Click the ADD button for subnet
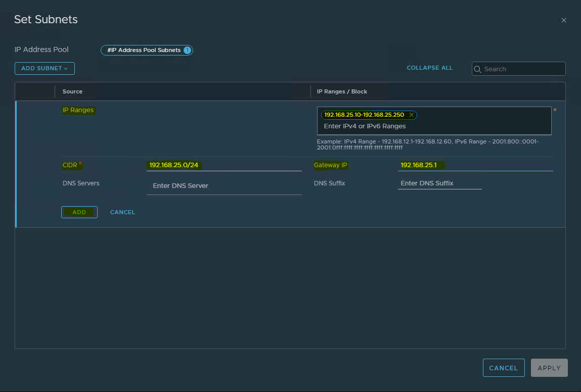This screenshot has height=392, width=581. (79, 212)
